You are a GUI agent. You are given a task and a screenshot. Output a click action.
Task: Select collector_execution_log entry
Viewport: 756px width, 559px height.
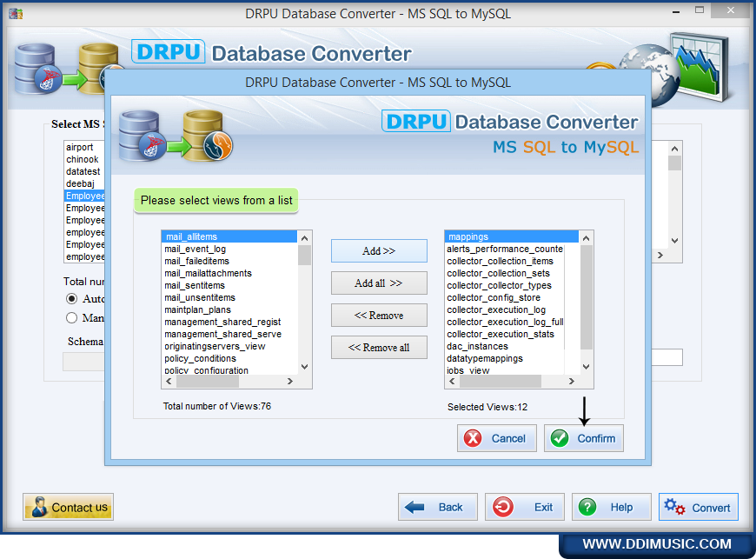point(505,309)
